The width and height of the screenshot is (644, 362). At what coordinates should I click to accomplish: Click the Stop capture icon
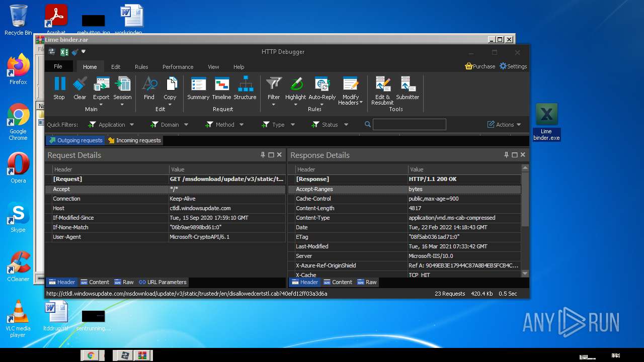pos(59,83)
